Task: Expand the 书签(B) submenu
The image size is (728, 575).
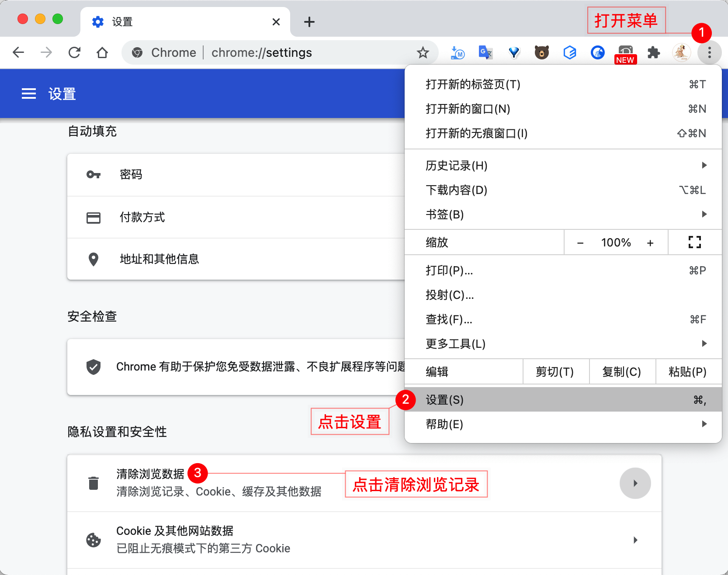Action: click(x=563, y=215)
